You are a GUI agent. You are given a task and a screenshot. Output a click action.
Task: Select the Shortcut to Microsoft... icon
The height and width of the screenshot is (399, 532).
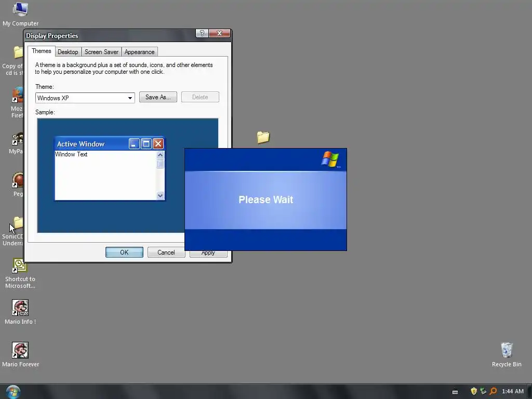20,265
